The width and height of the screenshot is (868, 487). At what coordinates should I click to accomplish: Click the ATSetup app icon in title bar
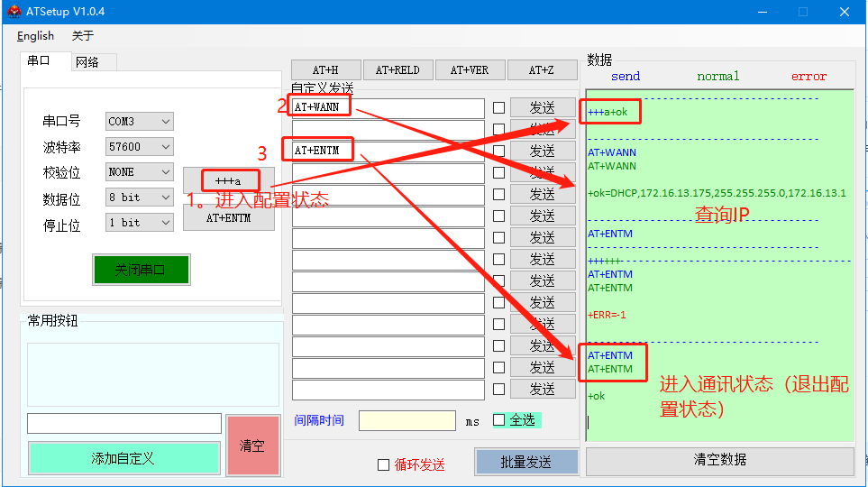(x=14, y=12)
